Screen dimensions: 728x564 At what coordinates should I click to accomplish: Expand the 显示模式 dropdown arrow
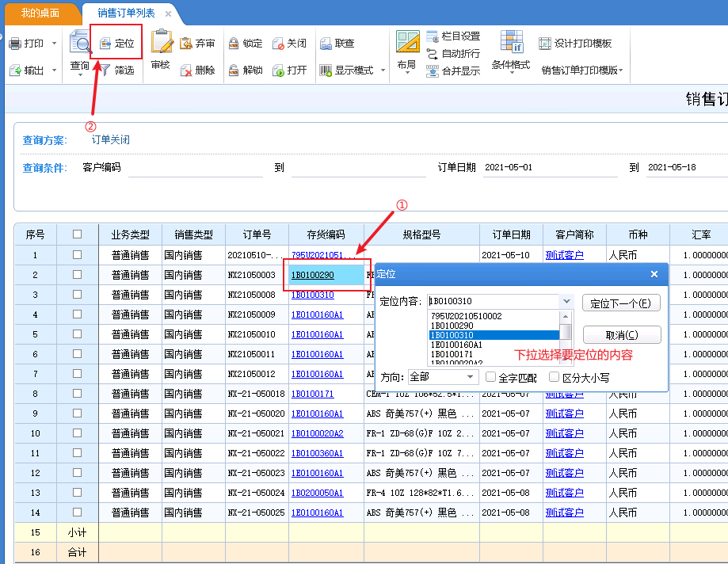tap(383, 70)
